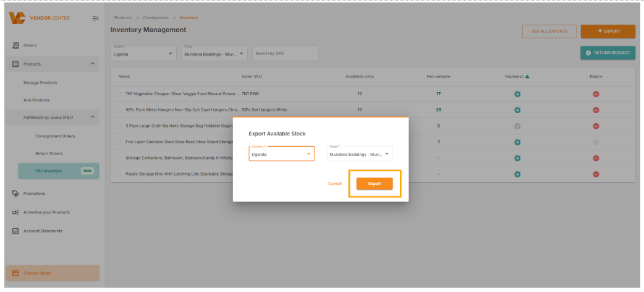Sort by the Replenish column arrow
Viewport: 644px width, 292px height.
(x=527, y=77)
